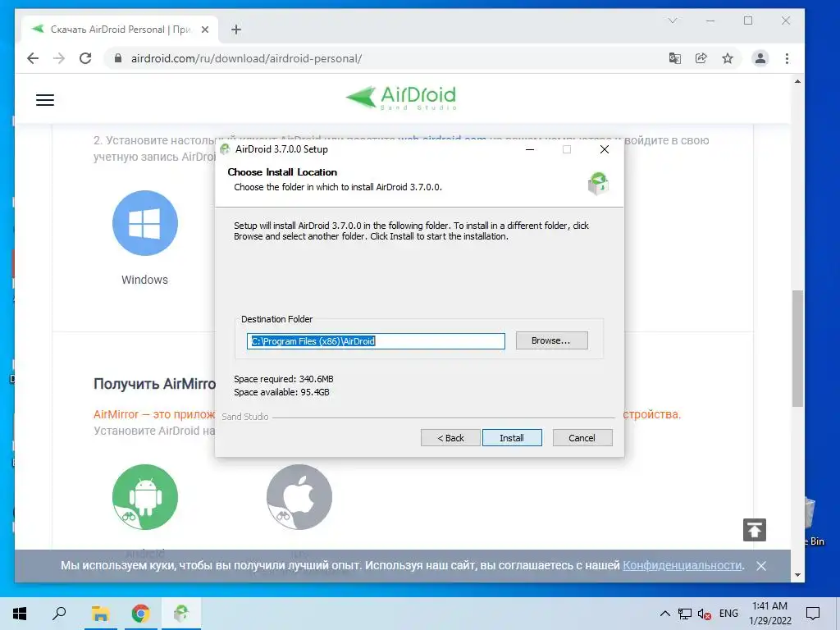Switch input language from ENG
This screenshot has width=840, height=630.
tap(728, 614)
